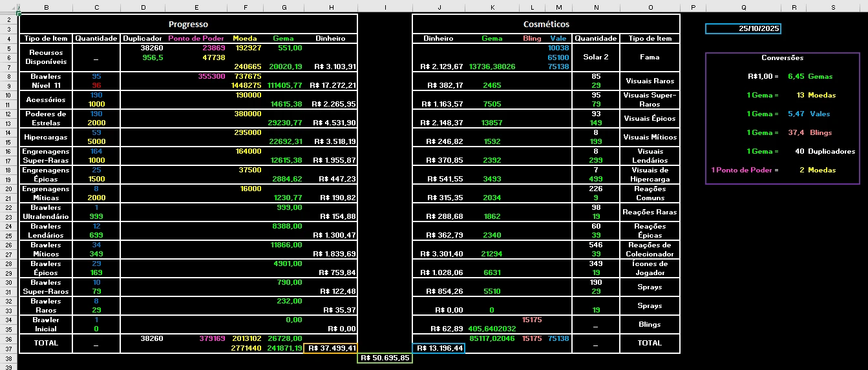The width and height of the screenshot is (868, 370).
Task: Select the Reações de Colecionador cell
Action: (x=650, y=249)
